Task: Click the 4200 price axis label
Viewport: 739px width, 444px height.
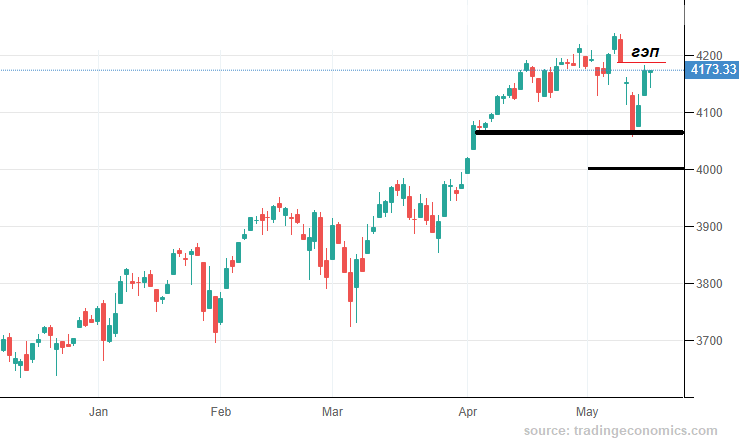Action: tap(709, 56)
